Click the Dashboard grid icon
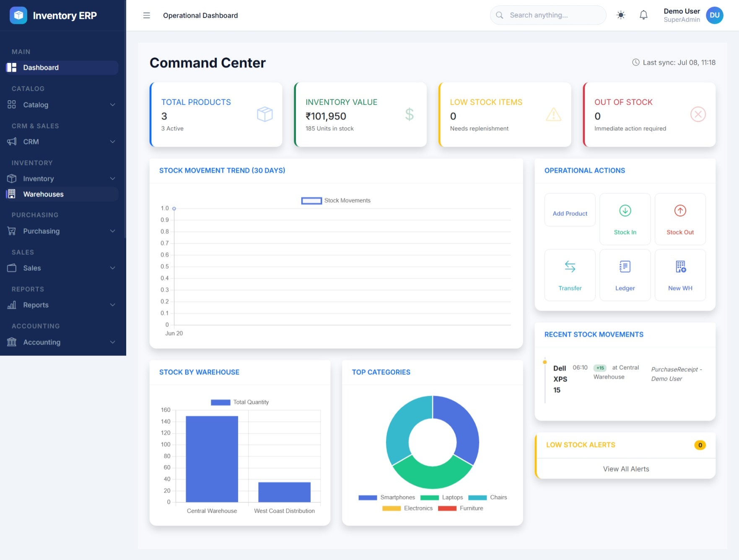Viewport: 739px width, 560px height. (x=12, y=67)
